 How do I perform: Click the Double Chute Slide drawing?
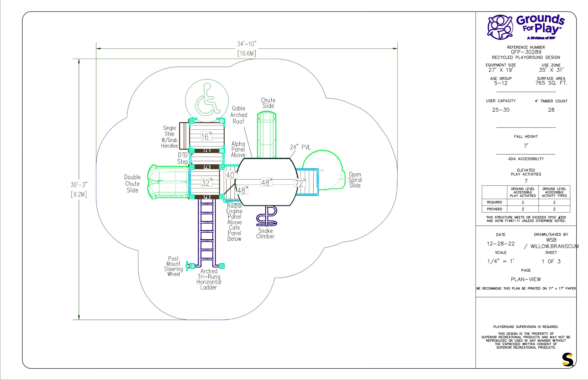(169, 182)
